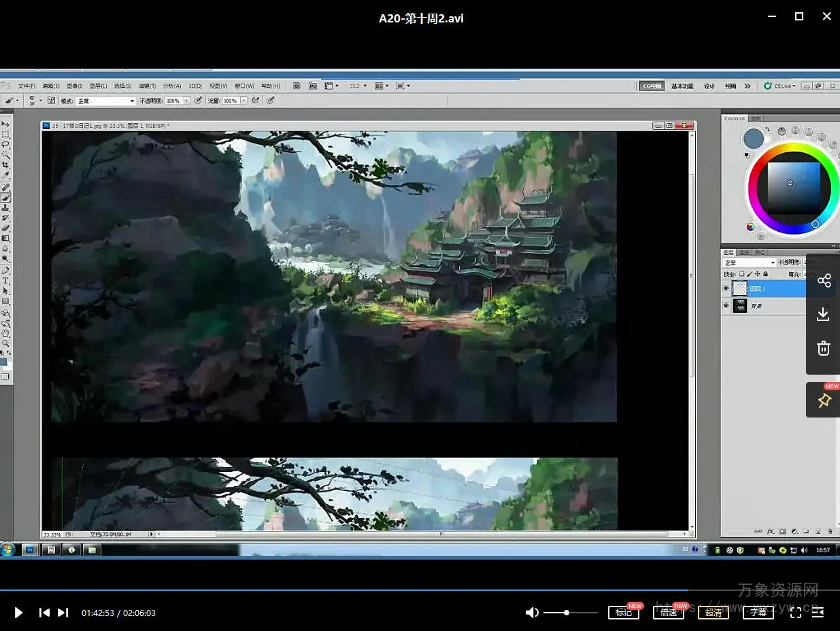Delete the video with the trash icon
Screen dimensions: 840x631
823,348
